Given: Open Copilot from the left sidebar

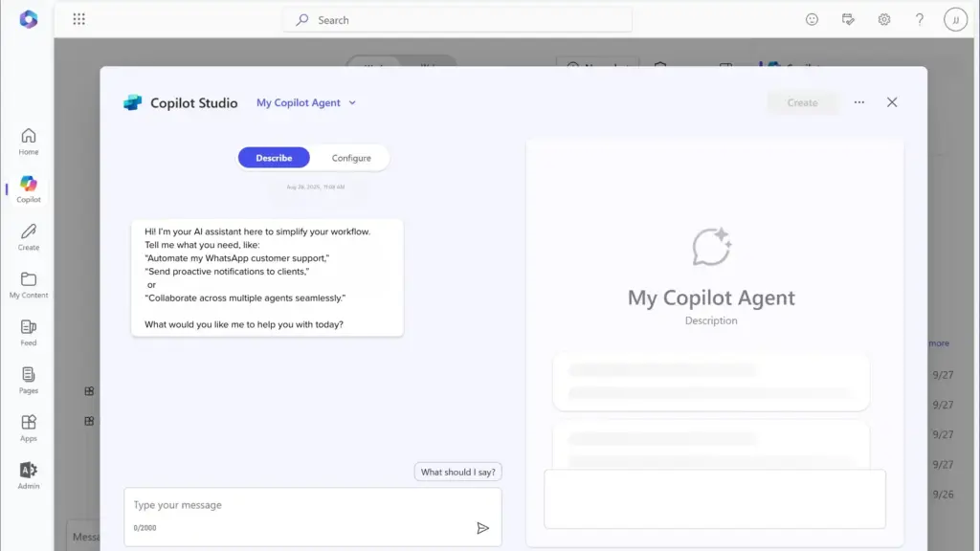Looking at the screenshot, I should click(29, 187).
